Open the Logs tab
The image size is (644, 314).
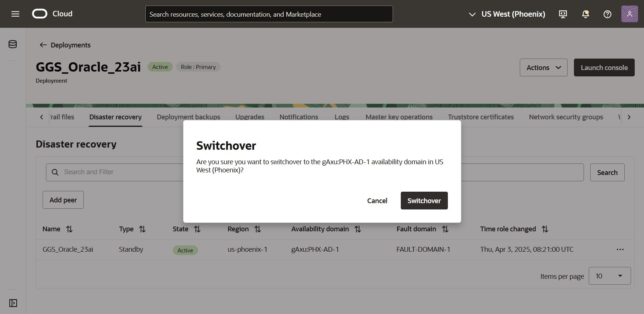point(342,117)
